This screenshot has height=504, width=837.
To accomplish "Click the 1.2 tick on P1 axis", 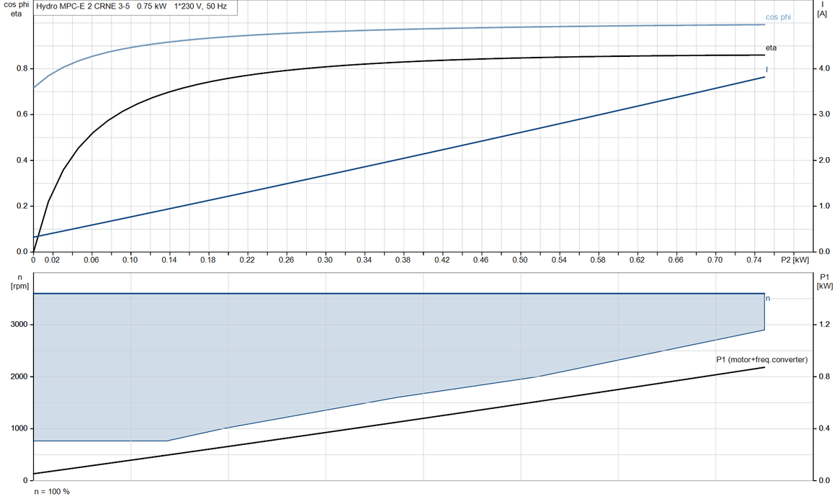I will tap(824, 324).
